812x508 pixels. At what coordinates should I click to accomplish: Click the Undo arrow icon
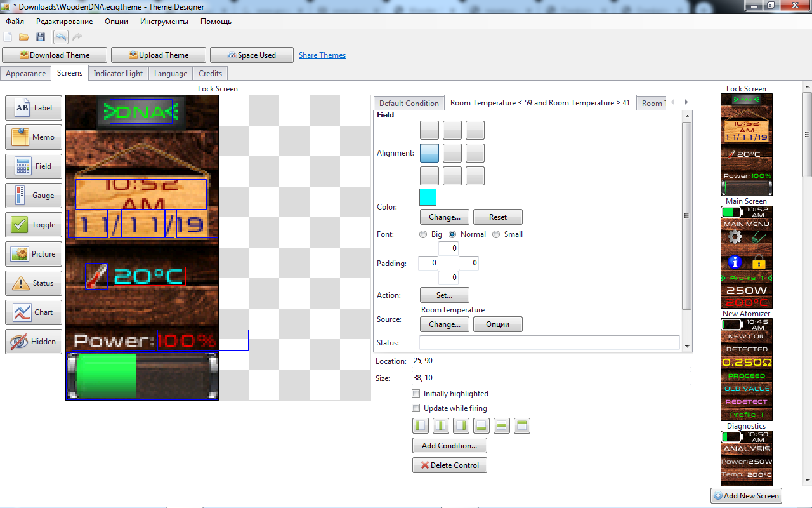pos(61,37)
